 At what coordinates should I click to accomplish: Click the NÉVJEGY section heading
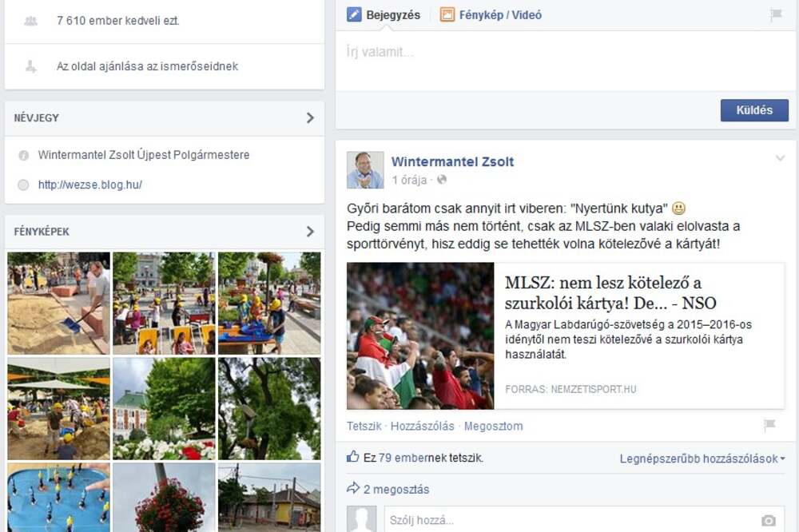[36, 118]
